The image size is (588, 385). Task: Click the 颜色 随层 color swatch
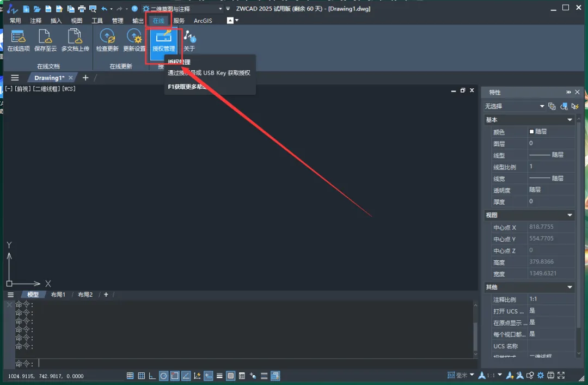[x=531, y=131]
